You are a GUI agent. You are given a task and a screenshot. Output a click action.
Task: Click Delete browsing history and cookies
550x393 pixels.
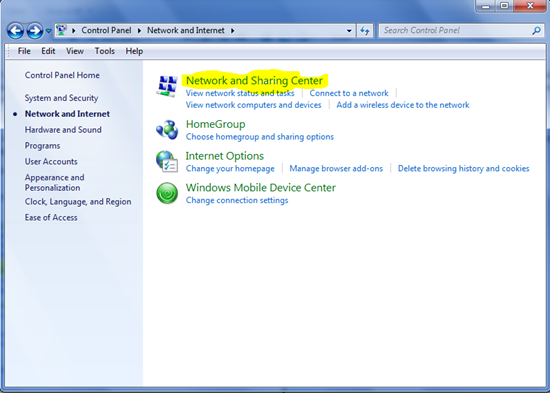(x=463, y=168)
